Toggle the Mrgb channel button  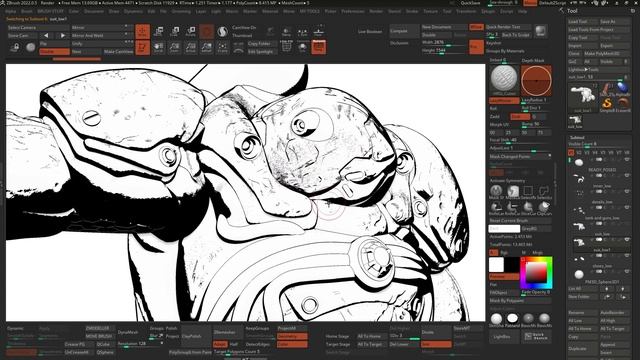click(x=537, y=253)
